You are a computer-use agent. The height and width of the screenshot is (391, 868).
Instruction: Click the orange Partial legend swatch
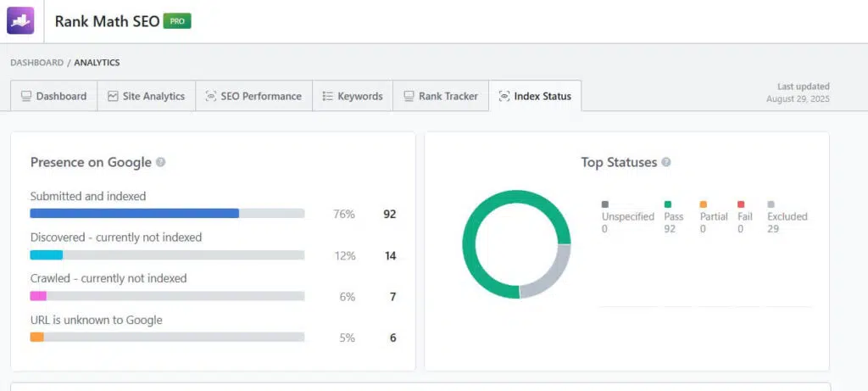(704, 204)
